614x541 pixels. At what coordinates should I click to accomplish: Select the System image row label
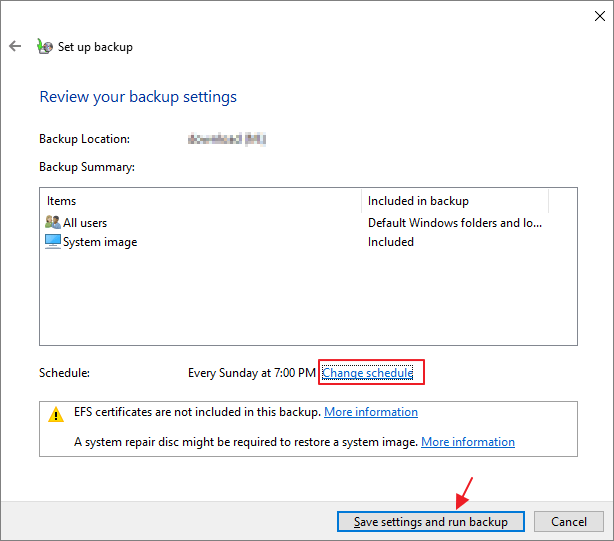click(x=100, y=242)
